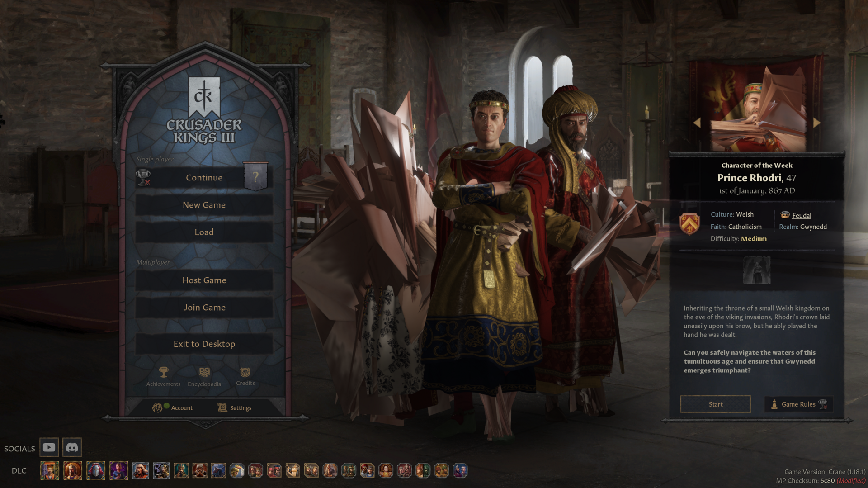Click the blond child in purple DLC icon
This screenshot has width=868, height=488.
[x=119, y=470]
